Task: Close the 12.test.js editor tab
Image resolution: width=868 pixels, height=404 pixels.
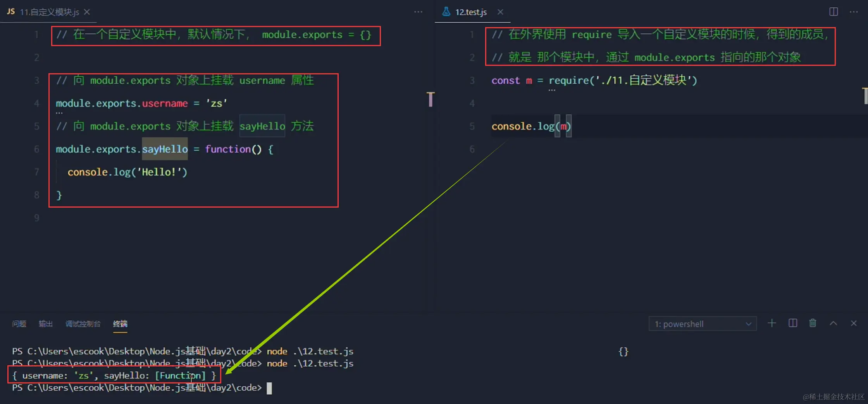Action: click(x=500, y=12)
